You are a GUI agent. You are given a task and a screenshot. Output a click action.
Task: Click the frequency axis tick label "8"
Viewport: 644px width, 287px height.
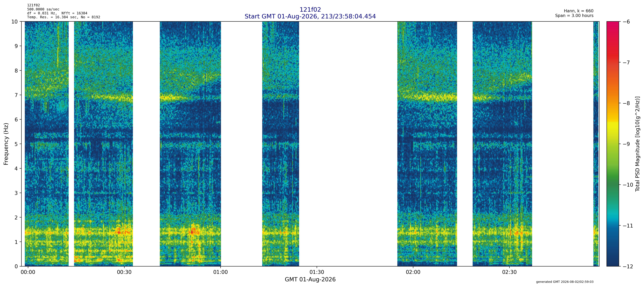tap(16, 71)
